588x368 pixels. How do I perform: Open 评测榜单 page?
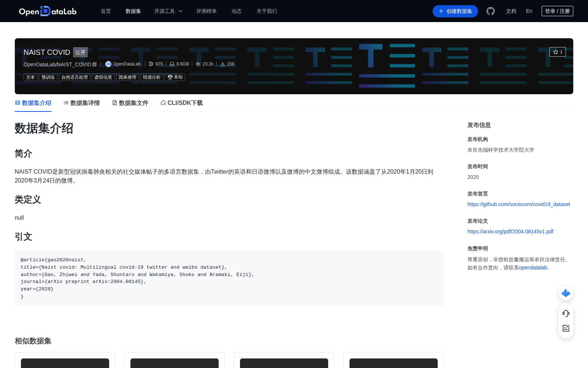pyautogui.click(x=207, y=11)
